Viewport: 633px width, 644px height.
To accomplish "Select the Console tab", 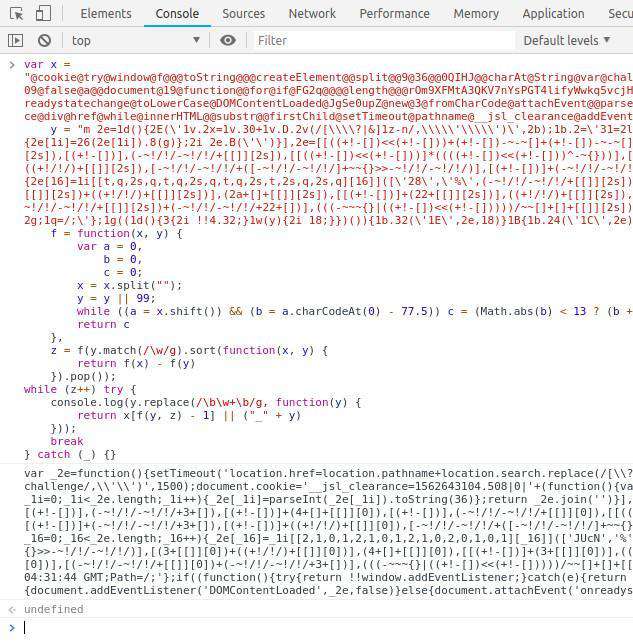I will tap(177, 14).
